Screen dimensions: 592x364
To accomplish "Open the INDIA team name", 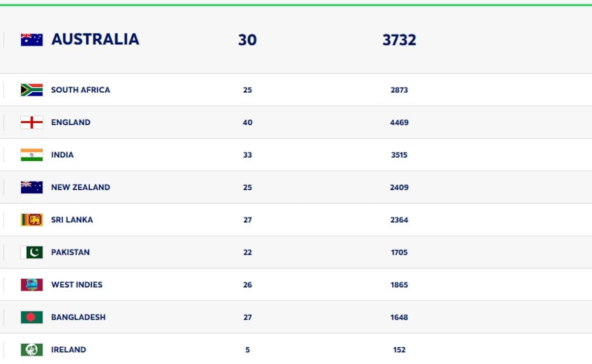I will click(x=62, y=155).
